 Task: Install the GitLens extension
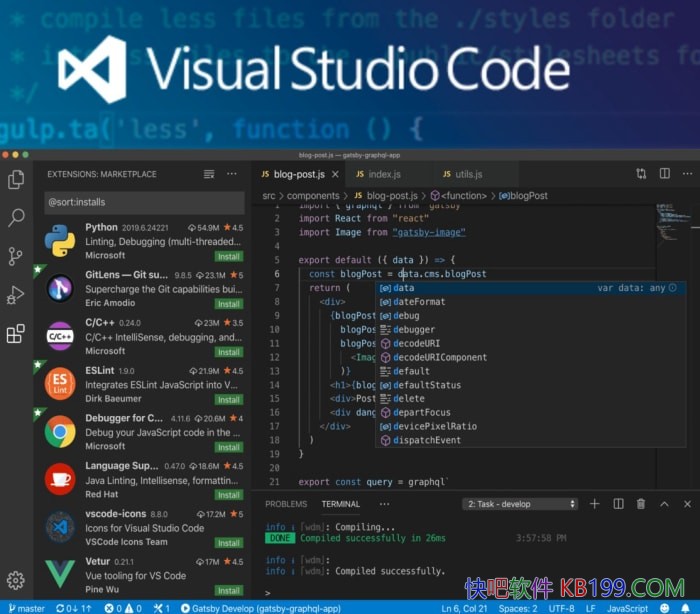(229, 304)
